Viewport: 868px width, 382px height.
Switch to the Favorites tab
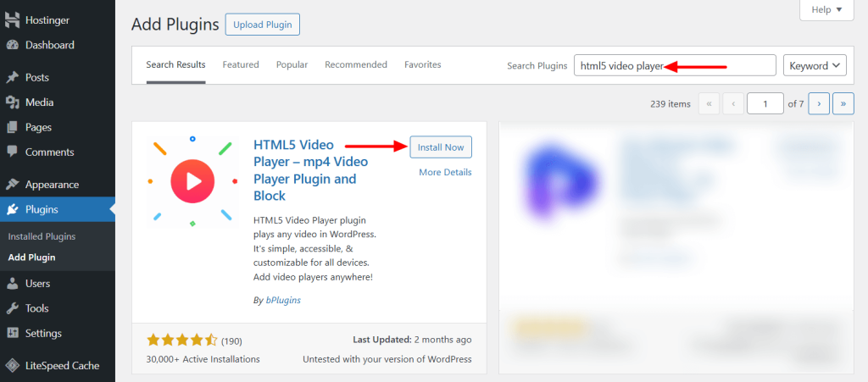click(423, 64)
